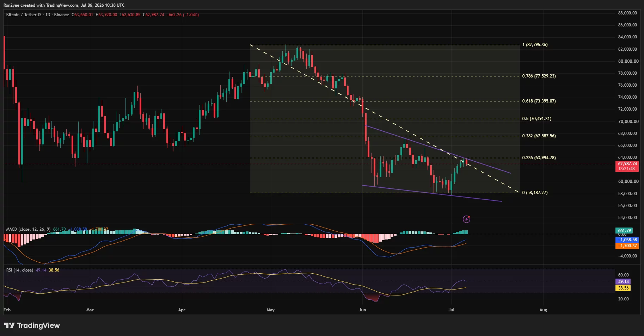Click the closing price C62,987.74 value
Image resolution: width=644 pixels, height=336 pixels.
tap(153, 15)
